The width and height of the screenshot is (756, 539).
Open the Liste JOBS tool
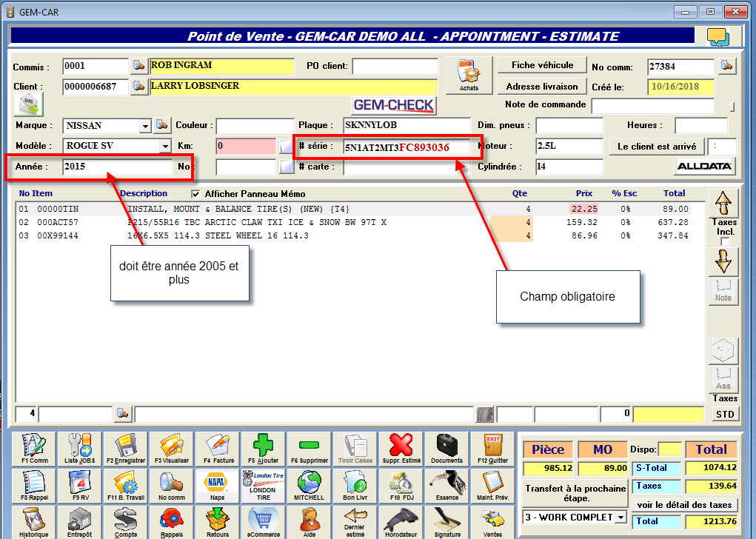pyautogui.click(x=79, y=449)
